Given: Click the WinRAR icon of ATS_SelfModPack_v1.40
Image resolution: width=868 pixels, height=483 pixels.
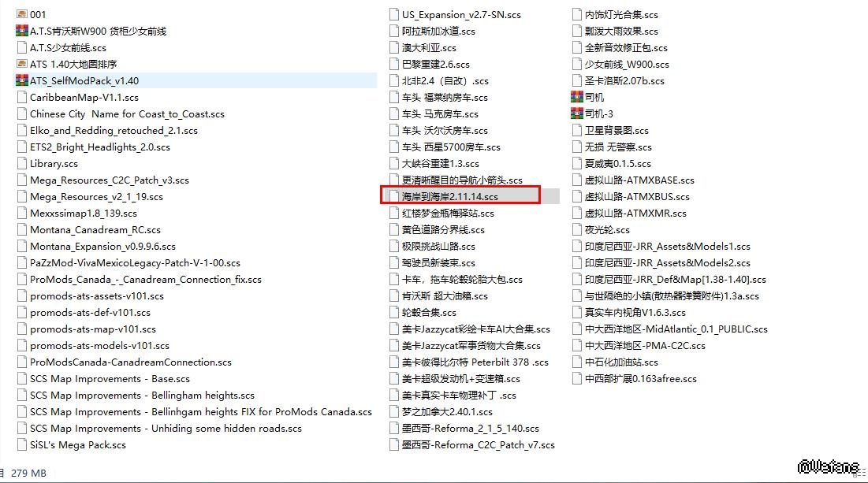Looking at the screenshot, I should pos(22,81).
